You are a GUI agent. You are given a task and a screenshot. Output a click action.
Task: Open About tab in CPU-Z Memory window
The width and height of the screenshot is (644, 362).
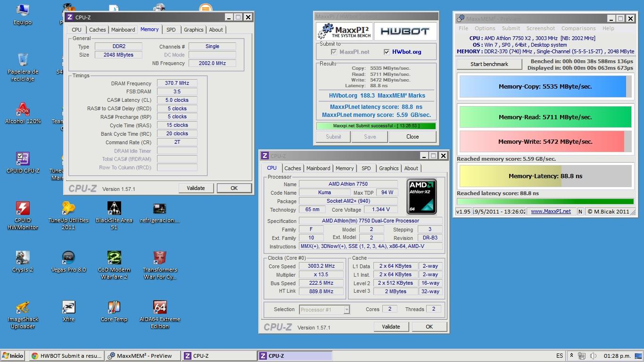pyautogui.click(x=216, y=30)
